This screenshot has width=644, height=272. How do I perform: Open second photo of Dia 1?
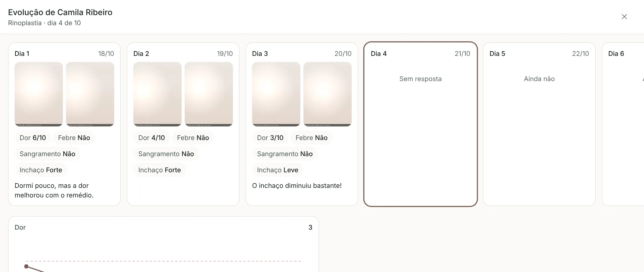point(90,94)
